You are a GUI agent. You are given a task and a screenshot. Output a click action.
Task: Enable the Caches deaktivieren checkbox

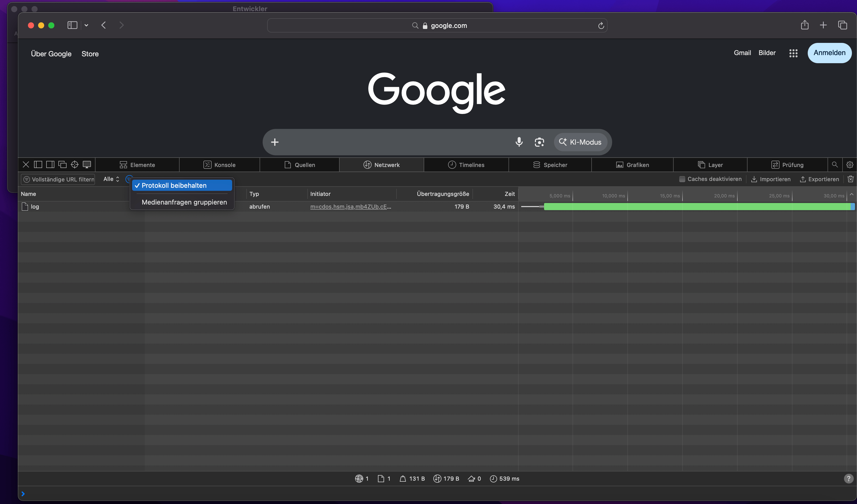[x=682, y=179]
